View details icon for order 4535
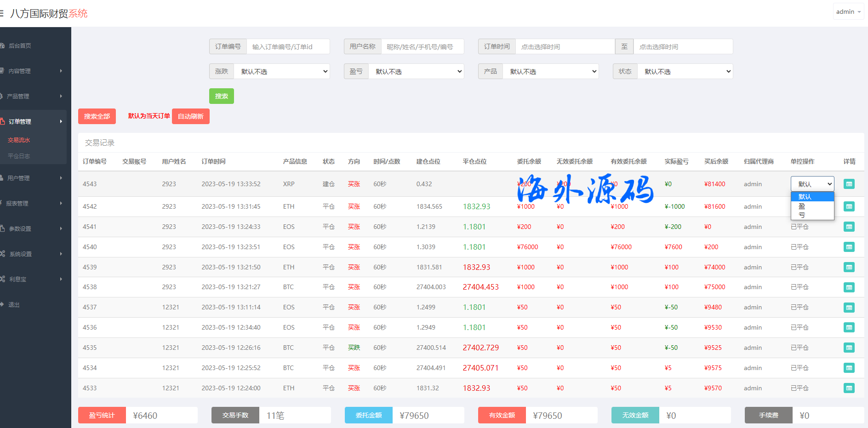The image size is (868, 428). pyautogui.click(x=849, y=348)
